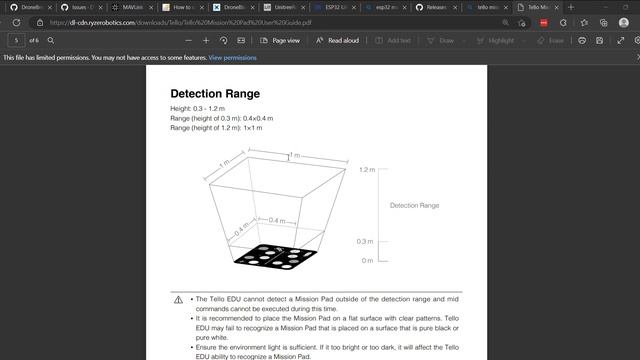
Task: Click the red extension icon
Action: [543, 23]
